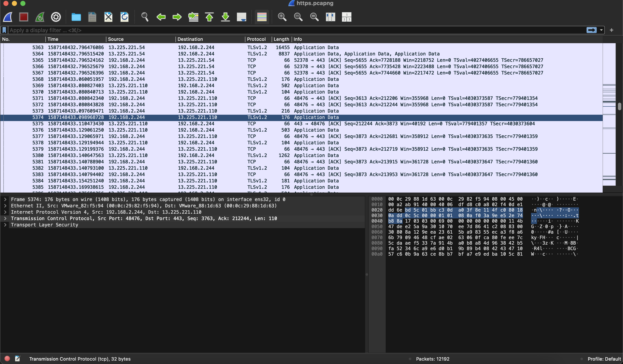Viewport: 623px width, 364px height.
Task: Toggle colorize packet list icon
Action: pos(262,17)
